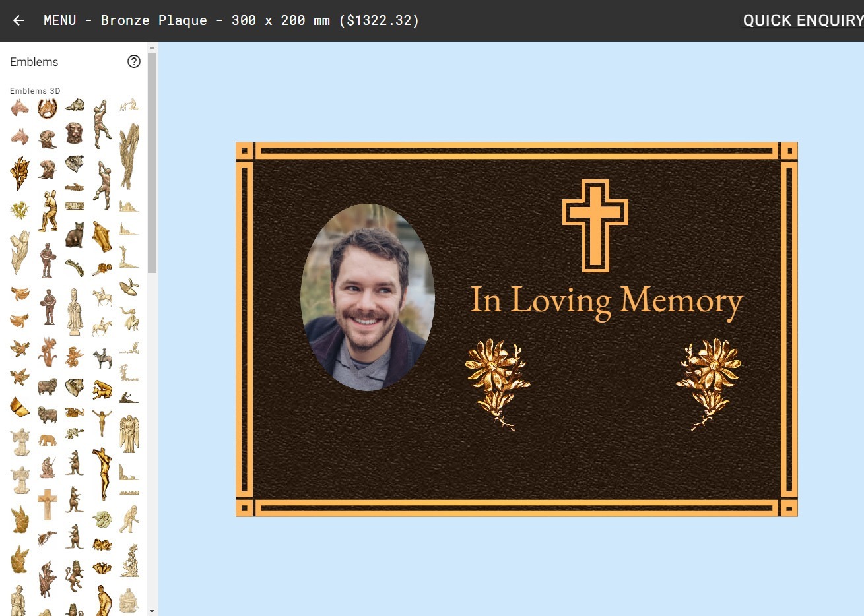Select the cricket batsman emblem
Image resolution: width=864 pixels, height=616 pixels.
48,211
